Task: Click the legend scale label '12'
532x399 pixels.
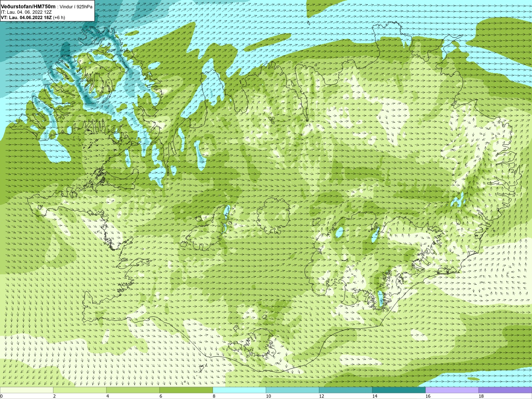Action: click(x=322, y=396)
